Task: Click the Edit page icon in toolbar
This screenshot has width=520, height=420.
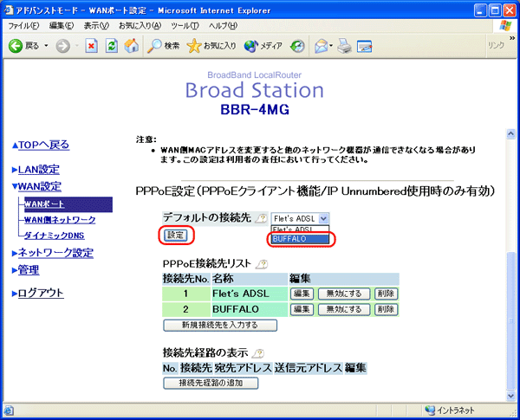Action: [x=365, y=46]
